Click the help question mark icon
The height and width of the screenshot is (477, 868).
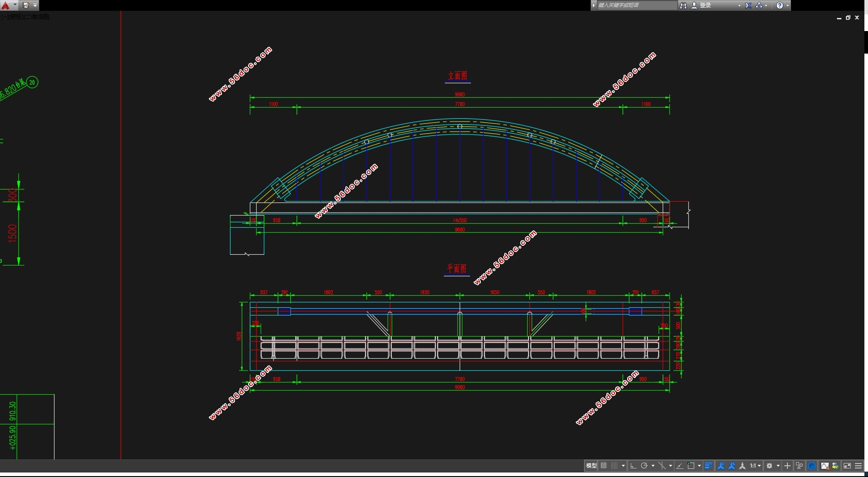point(780,5)
